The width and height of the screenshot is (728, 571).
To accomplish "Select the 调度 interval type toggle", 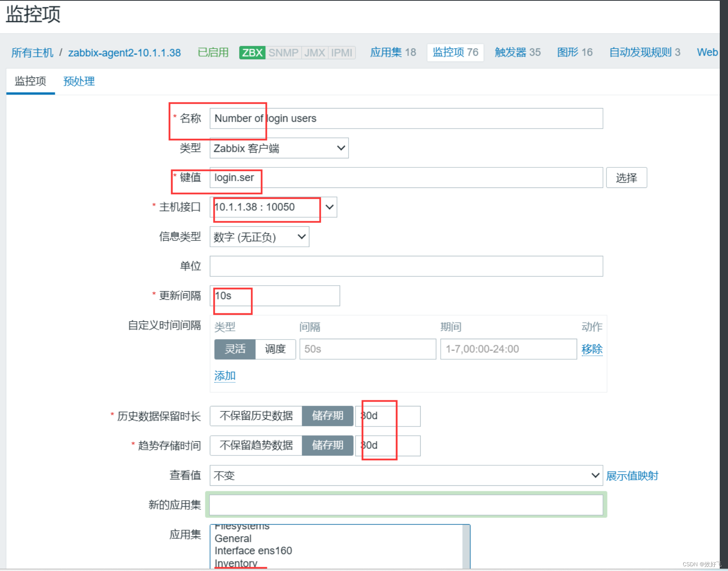I will click(275, 349).
